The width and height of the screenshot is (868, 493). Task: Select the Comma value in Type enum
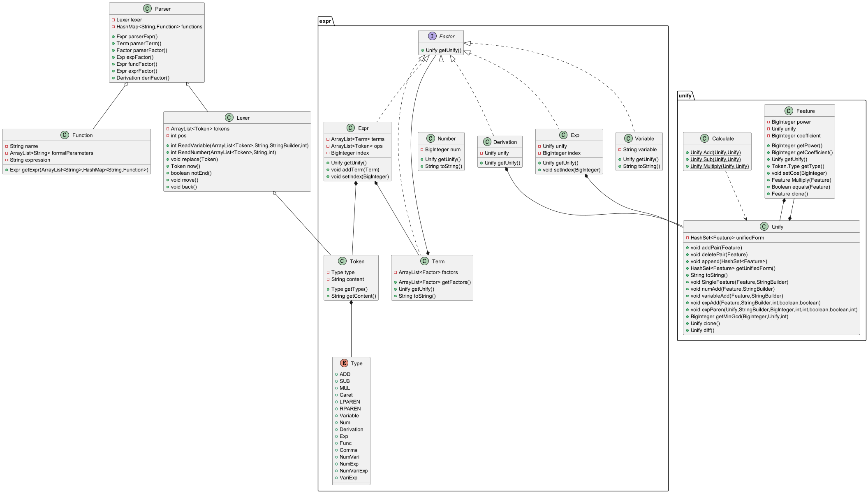(348, 451)
